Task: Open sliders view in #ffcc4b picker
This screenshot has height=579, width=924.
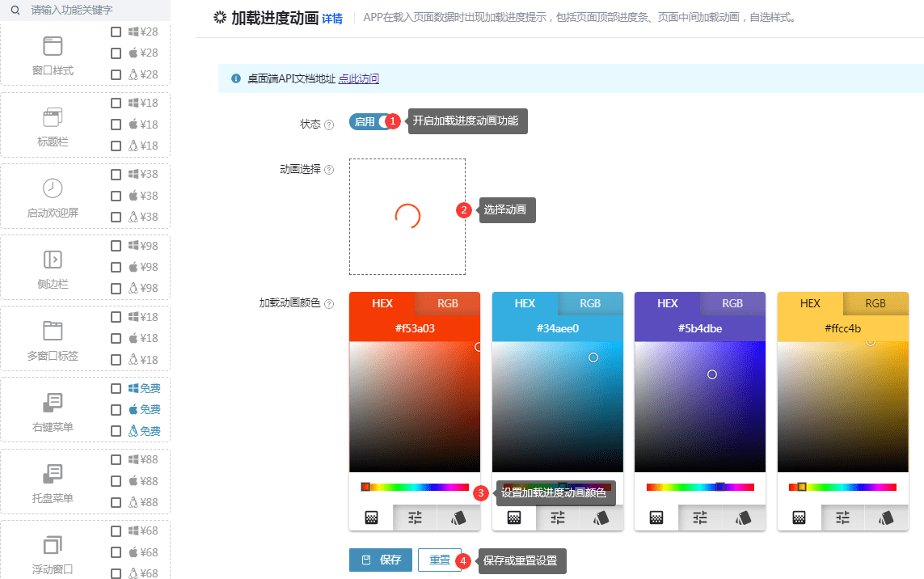Action: (x=842, y=518)
